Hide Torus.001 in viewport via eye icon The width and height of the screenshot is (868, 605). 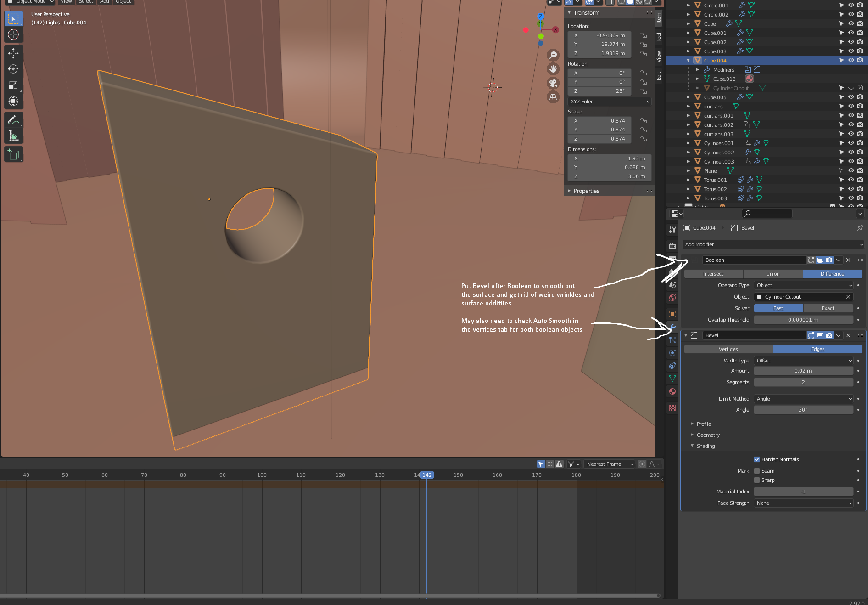(851, 180)
